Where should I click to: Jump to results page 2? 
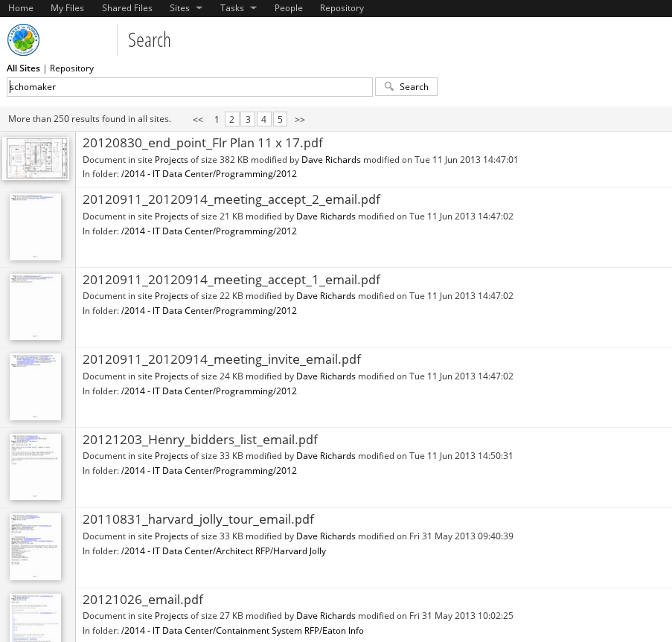coord(232,119)
